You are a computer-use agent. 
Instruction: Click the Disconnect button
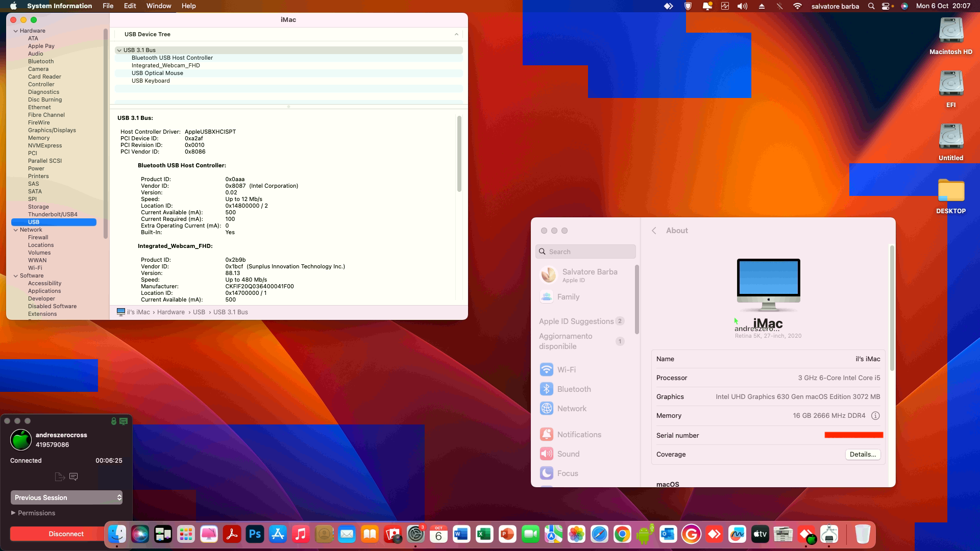[66, 534]
